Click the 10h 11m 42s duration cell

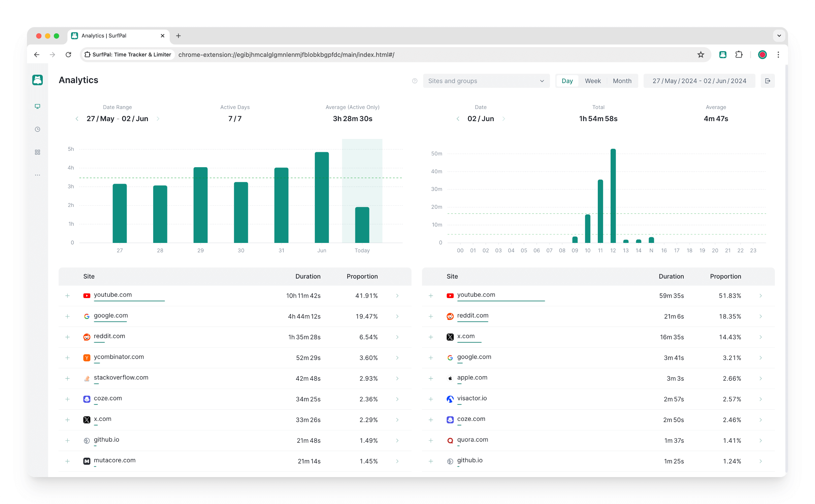click(x=303, y=296)
